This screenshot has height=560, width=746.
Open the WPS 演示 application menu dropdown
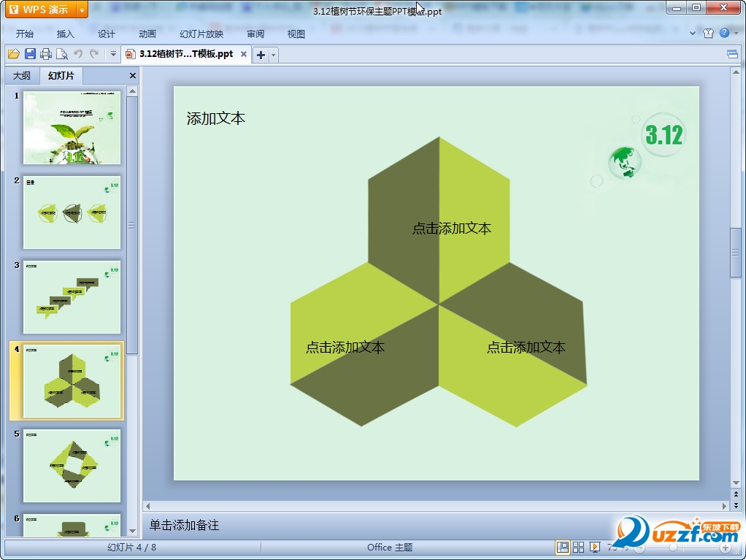(82, 9)
